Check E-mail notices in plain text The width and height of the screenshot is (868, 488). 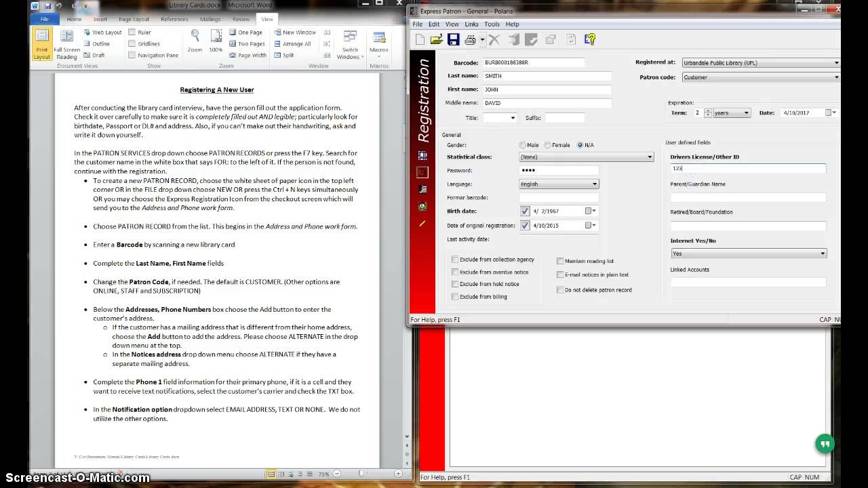click(560, 274)
